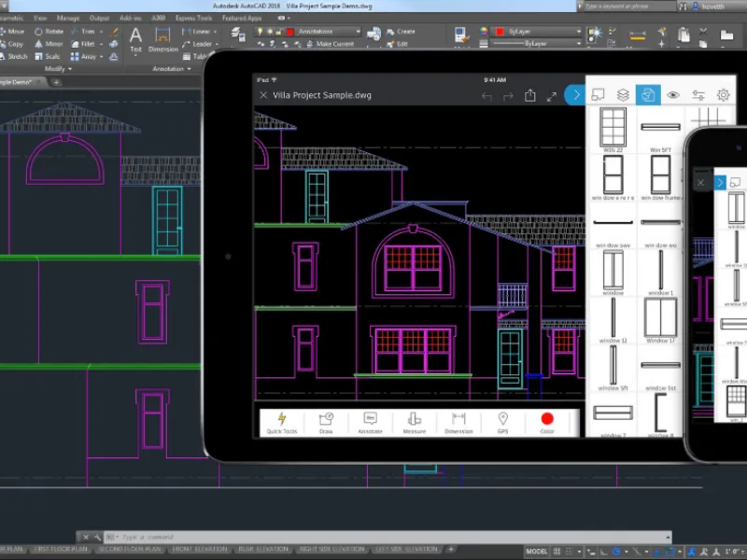Screen dimensions: 747x560
Task: Switch to the Express Tools ribbon tab
Action: click(x=193, y=18)
